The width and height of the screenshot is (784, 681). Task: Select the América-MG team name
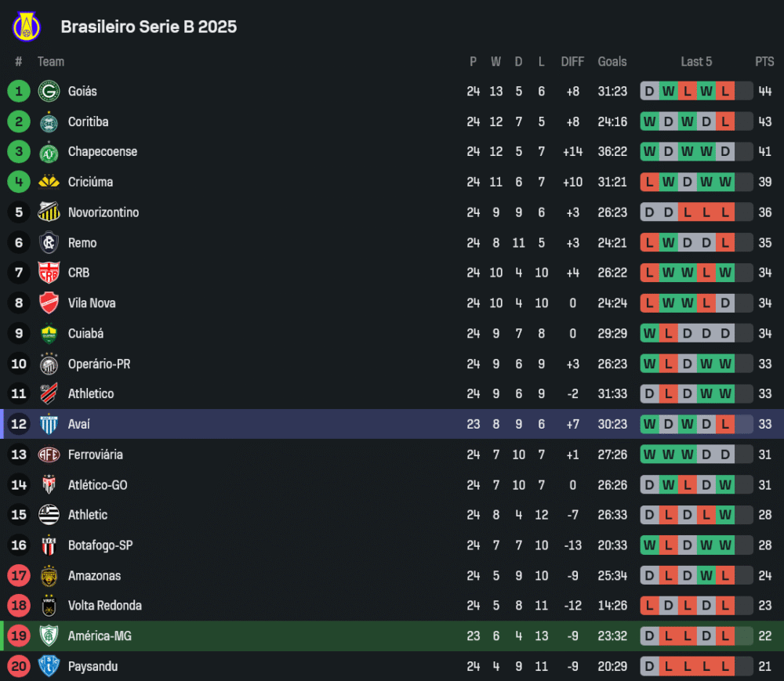(100, 636)
